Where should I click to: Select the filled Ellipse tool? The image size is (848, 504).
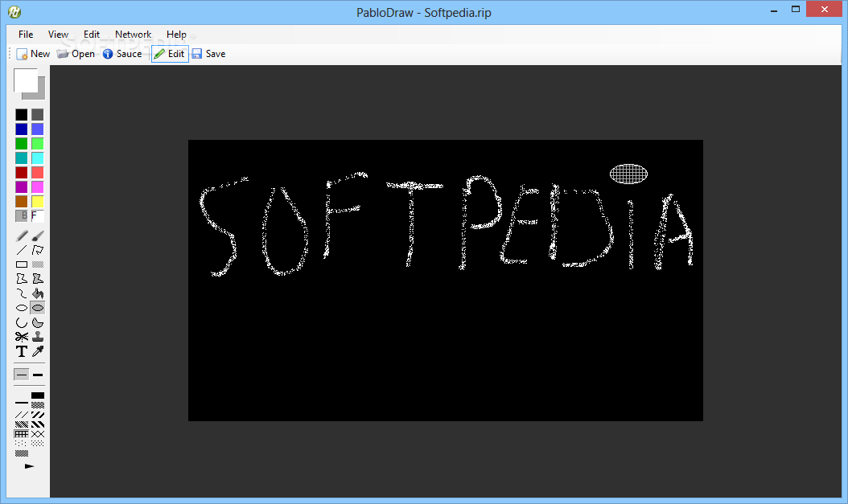(38, 308)
